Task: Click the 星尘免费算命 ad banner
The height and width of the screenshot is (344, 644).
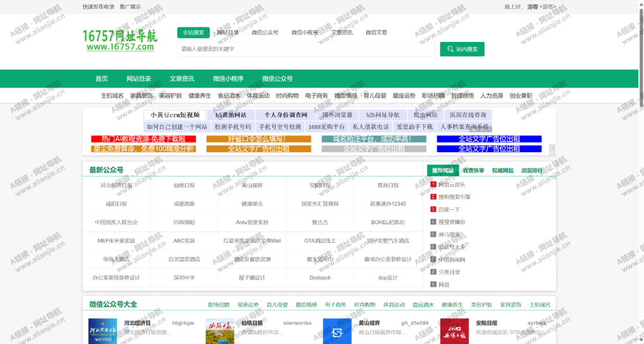Action: pos(144,149)
